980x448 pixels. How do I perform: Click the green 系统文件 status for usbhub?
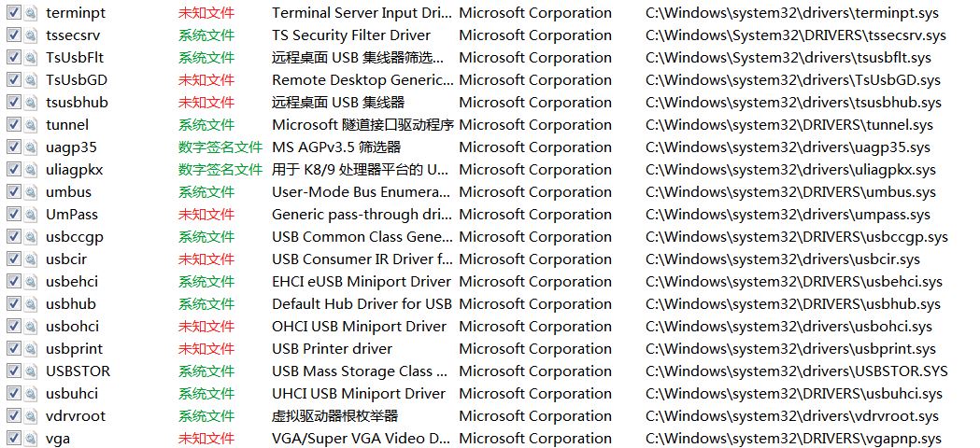pyautogui.click(x=206, y=304)
